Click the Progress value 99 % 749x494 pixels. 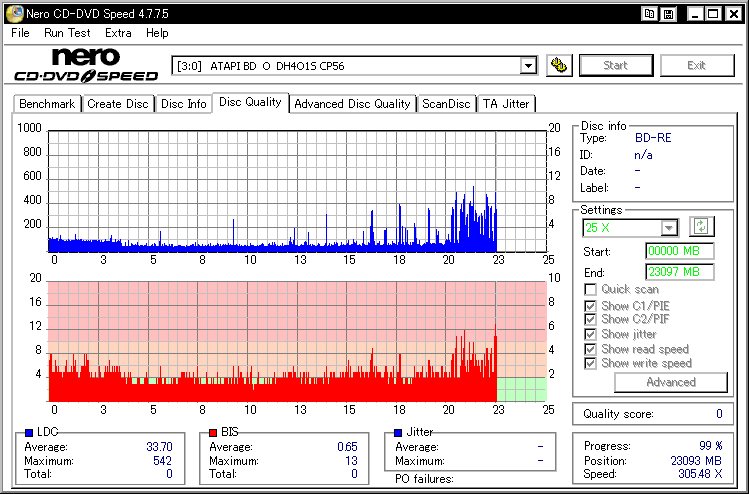711,446
